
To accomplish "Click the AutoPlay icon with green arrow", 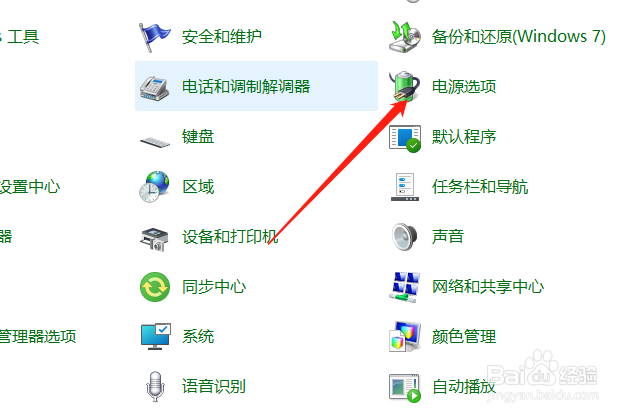I will 405,388.
